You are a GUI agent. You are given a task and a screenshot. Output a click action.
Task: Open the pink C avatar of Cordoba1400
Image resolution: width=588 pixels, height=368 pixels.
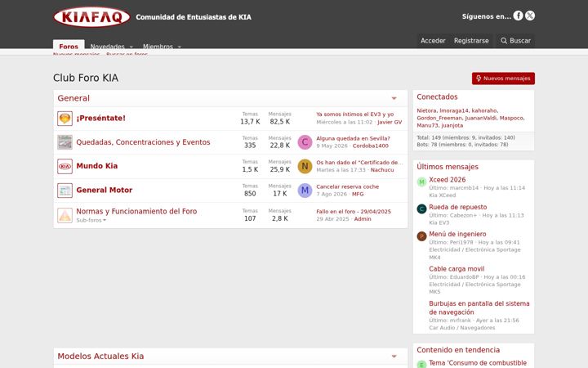[x=305, y=142]
